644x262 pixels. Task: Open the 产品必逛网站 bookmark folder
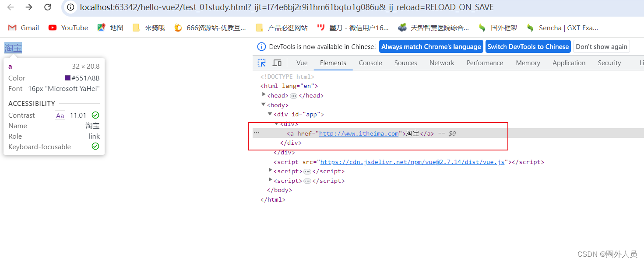282,28
